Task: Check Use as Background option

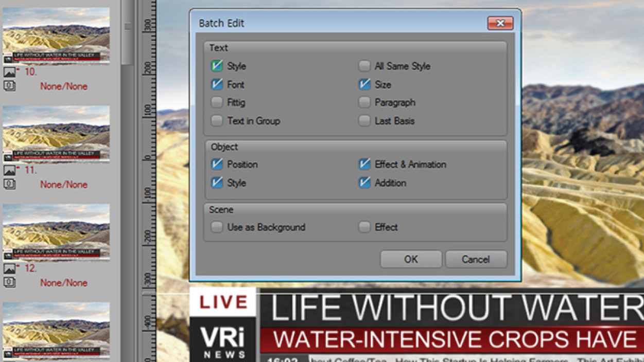Action: coord(217,227)
